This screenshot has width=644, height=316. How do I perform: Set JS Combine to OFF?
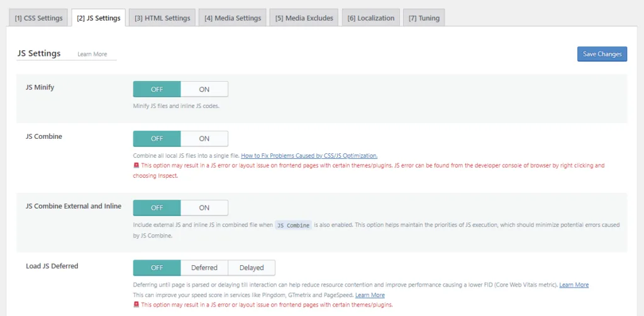[157, 139]
